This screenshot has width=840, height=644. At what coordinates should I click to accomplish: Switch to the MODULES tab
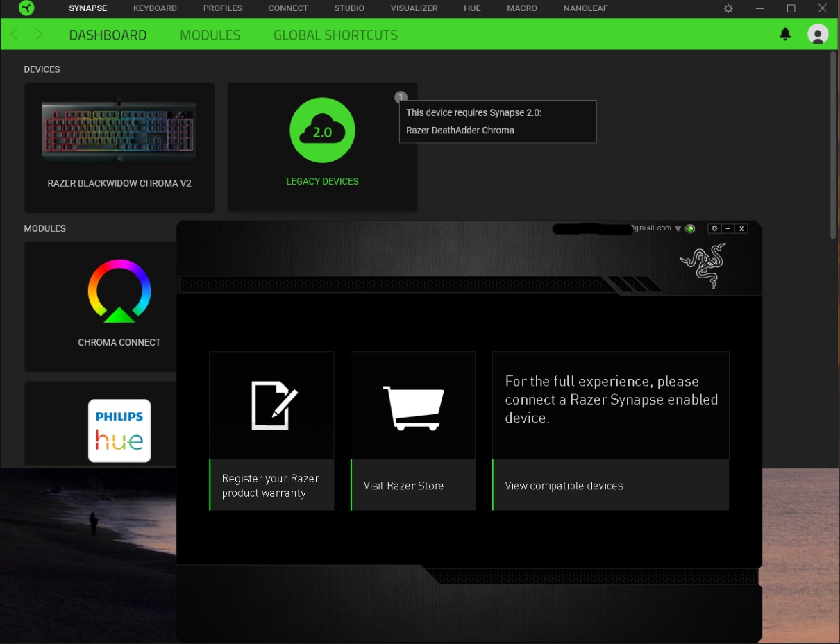[x=210, y=35]
